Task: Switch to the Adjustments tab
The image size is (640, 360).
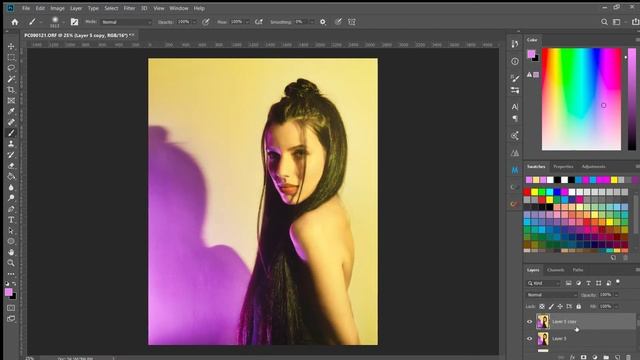Action: 593,167
